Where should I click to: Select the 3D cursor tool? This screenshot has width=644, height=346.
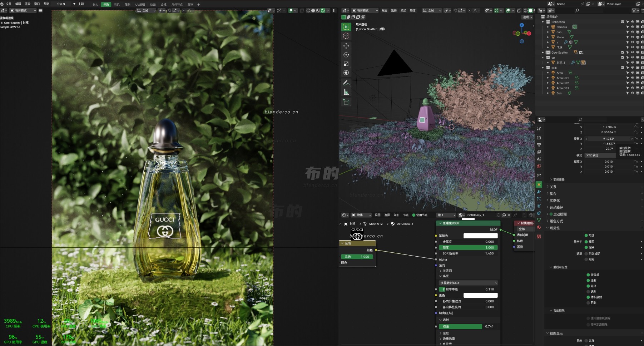pos(346,36)
